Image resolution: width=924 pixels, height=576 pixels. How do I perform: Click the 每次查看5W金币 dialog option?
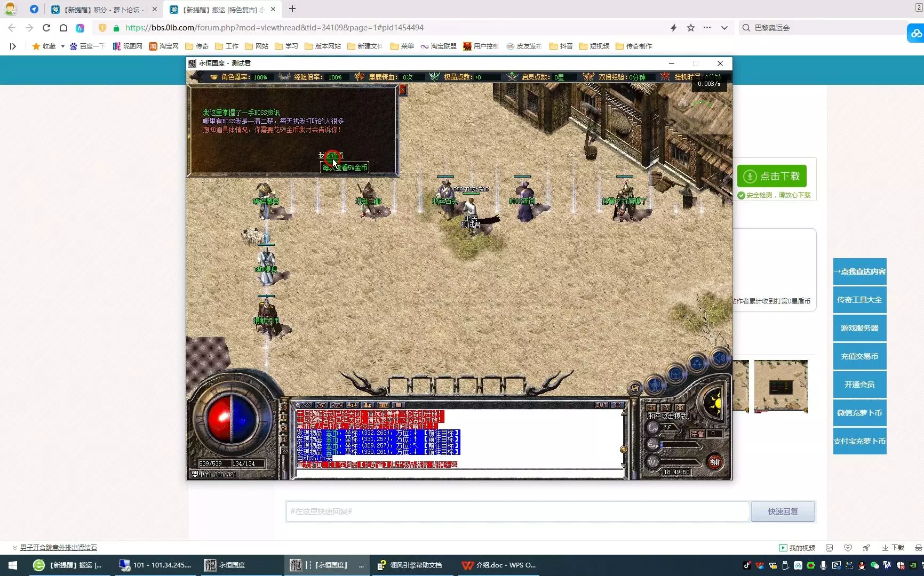click(x=345, y=167)
